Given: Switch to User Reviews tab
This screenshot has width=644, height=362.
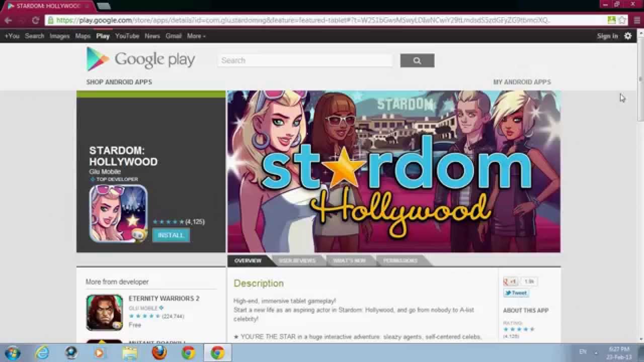Looking at the screenshot, I should (297, 260).
